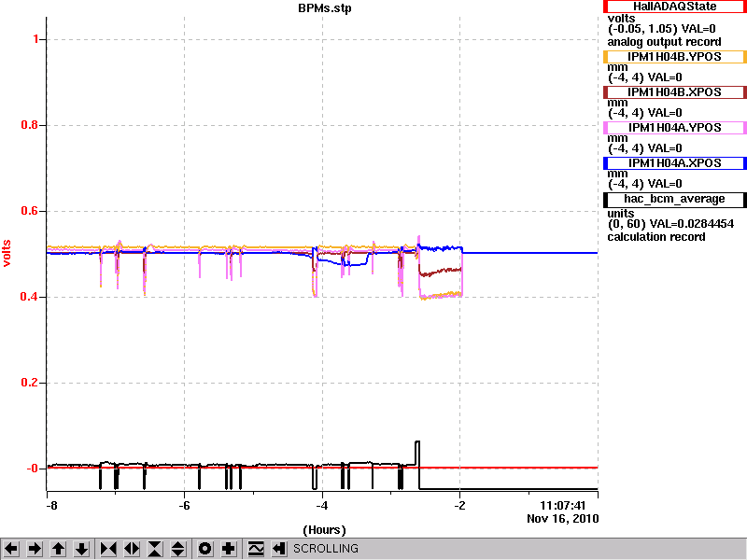Click the horizontal zoom-in bowtie icon
747x560 pixels.
[x=108, y=549]
